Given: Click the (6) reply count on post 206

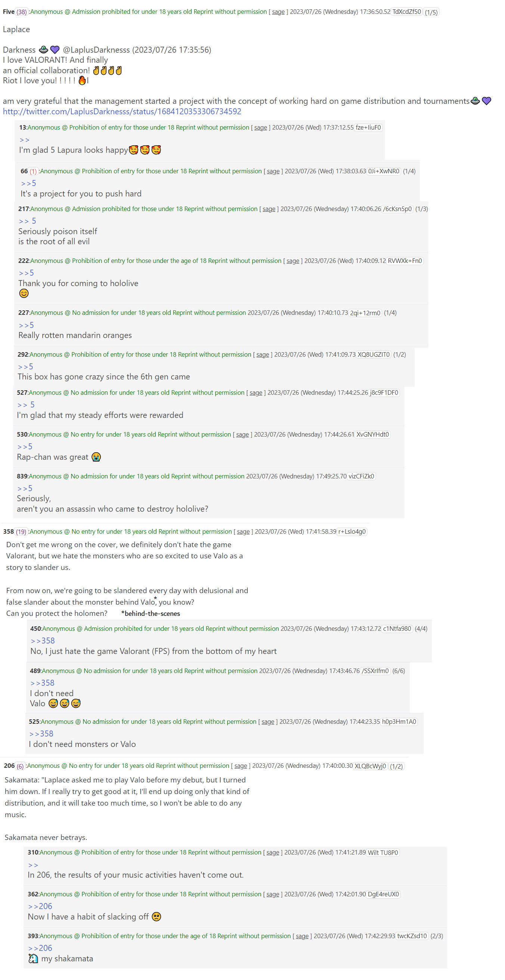Looking at the screenshot, I should (x=20, y=766).
